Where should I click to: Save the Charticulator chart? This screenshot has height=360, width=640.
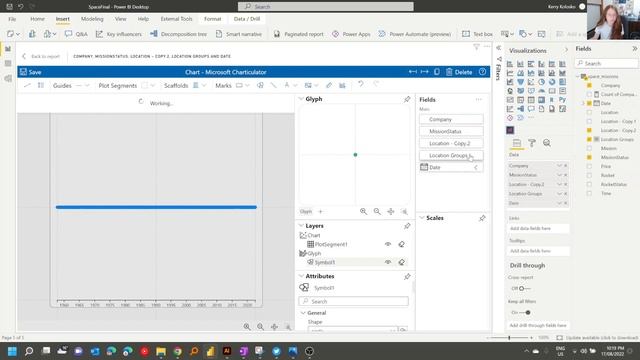click(31, 72)
